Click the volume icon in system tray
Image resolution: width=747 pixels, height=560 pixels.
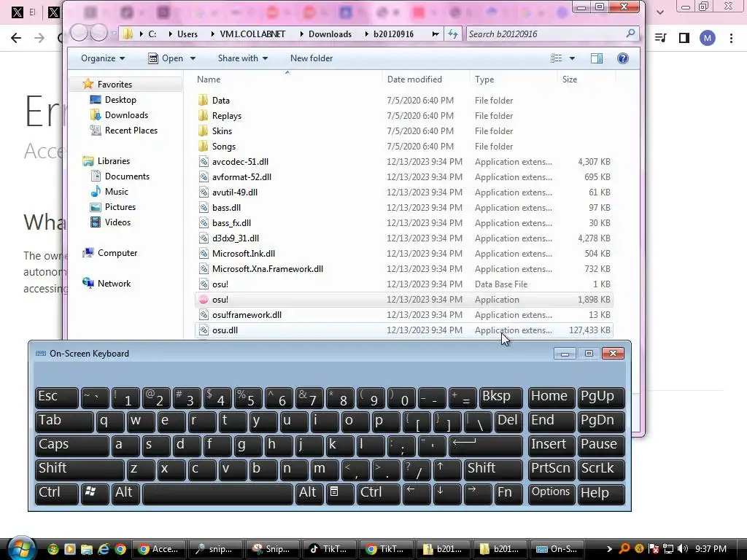tap(683, 549)
